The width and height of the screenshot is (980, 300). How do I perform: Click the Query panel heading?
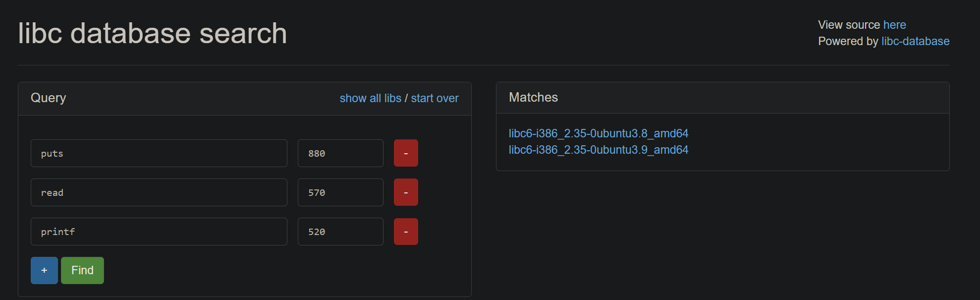point(48,98)
